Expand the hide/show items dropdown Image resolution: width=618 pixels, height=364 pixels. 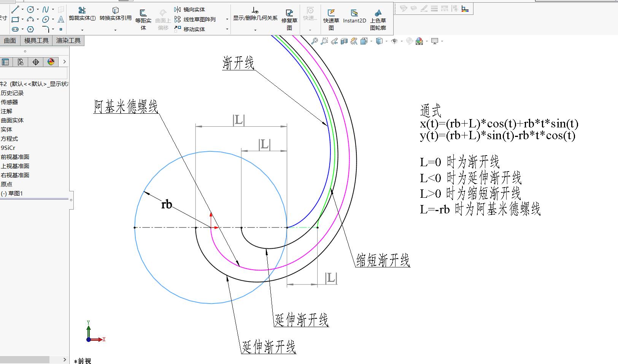click(401, 41)
